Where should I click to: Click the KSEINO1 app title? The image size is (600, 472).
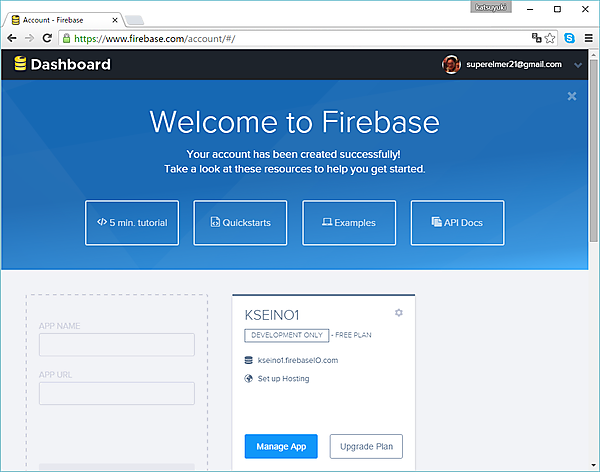(x=272, y=315)
